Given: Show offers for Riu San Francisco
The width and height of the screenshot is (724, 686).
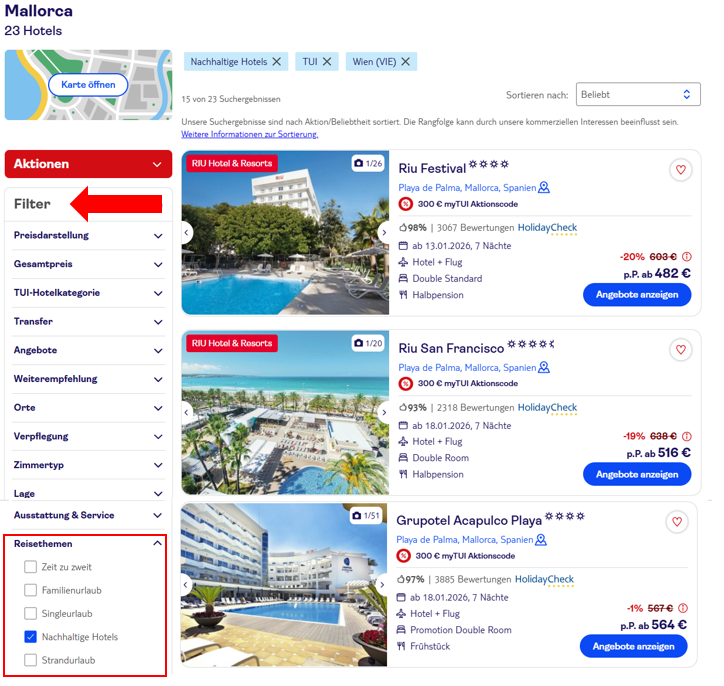Looking at the screenshot, I should (x=637, y=474).
